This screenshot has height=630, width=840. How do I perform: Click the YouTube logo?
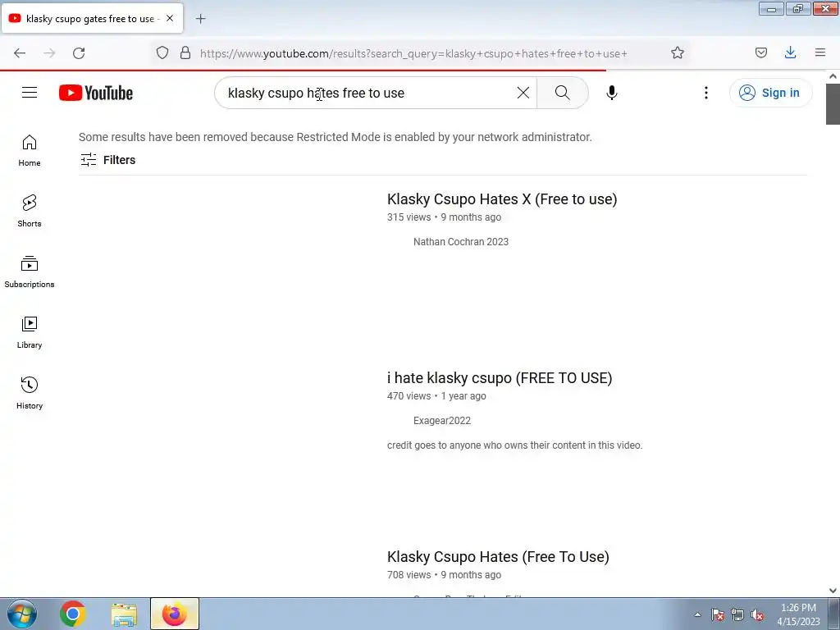coord(96,93)
